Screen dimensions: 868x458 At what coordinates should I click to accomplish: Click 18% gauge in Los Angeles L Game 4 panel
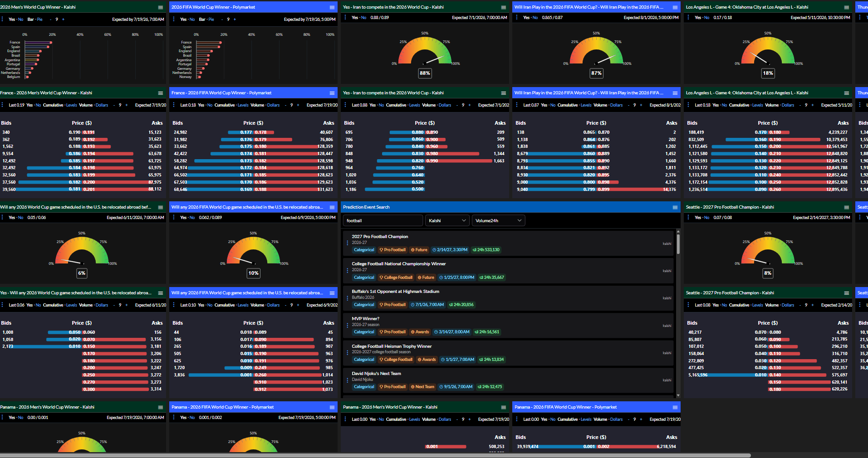(768, 51)
